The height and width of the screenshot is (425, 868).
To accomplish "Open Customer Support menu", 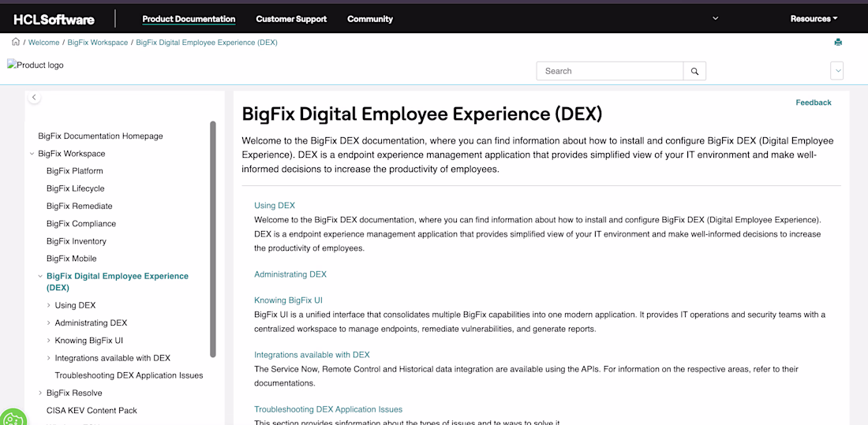I will click(x=291, y=19).
